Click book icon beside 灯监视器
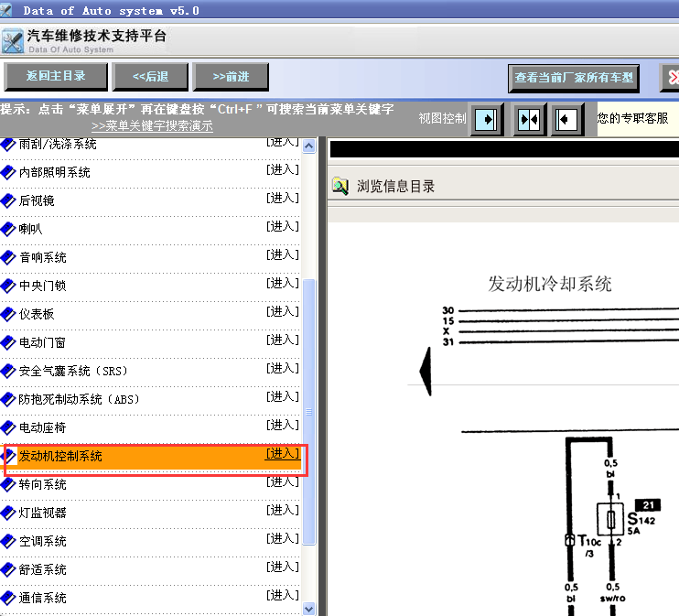This screenshot has width=679, height=616. (x=8, y=513)
